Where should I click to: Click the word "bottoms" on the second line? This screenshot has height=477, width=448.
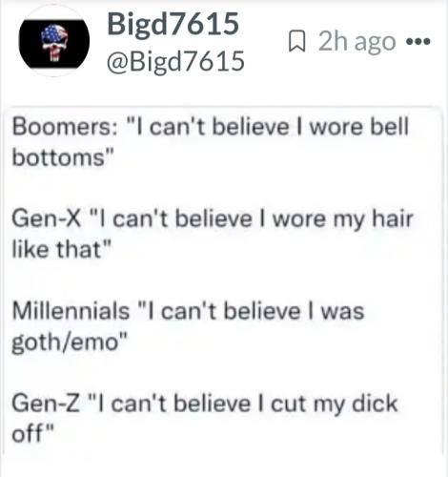pos(58,157)
